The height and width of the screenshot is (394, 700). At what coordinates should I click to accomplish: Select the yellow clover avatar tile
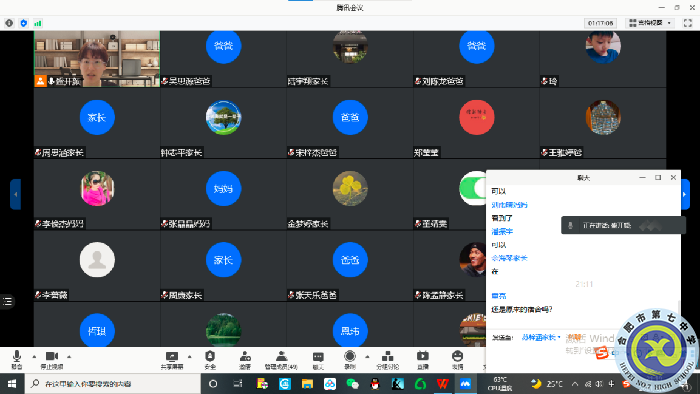pyautogui.click(x=350, y=194)
